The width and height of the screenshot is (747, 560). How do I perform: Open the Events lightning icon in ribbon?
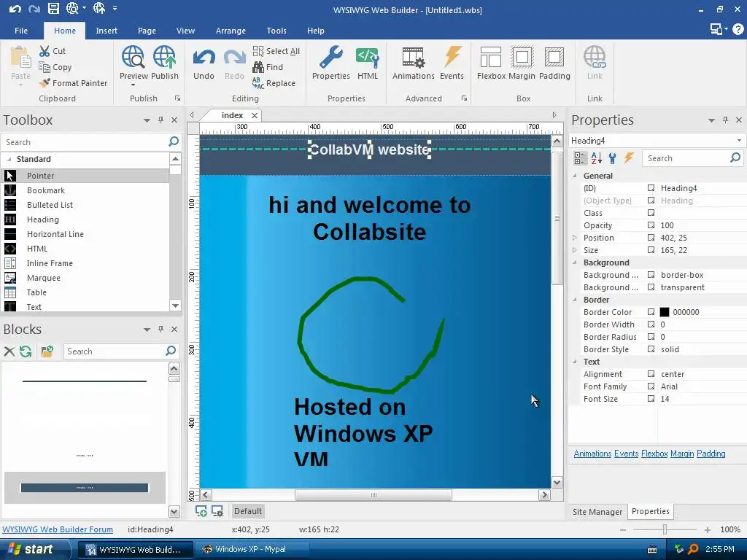click(452, 57)
